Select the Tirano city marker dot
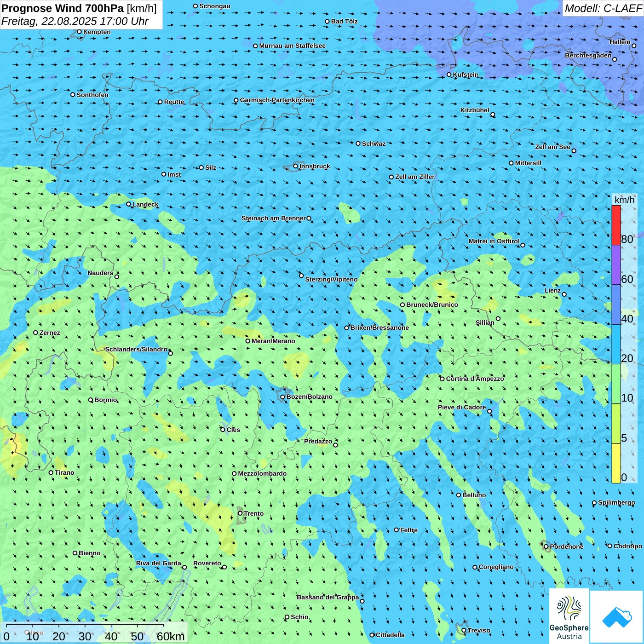The height and width of the screenshot is (644, 644). point(51,472)
